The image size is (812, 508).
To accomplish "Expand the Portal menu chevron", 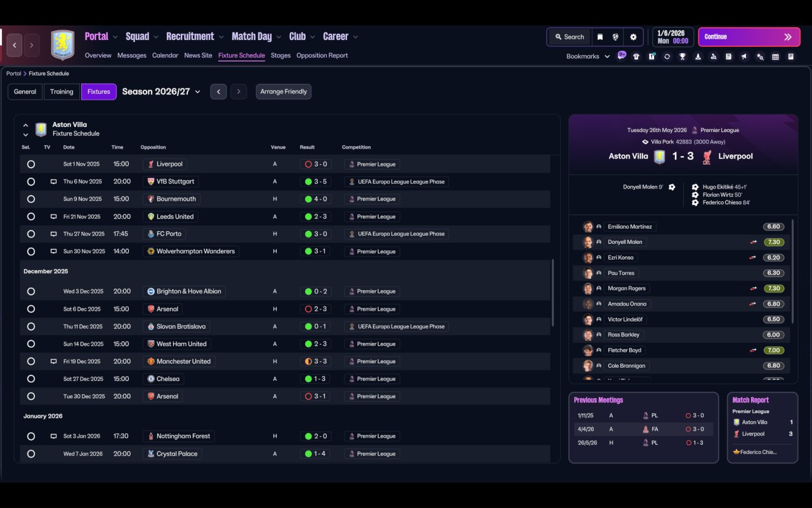I will click(x=115, y=37).
